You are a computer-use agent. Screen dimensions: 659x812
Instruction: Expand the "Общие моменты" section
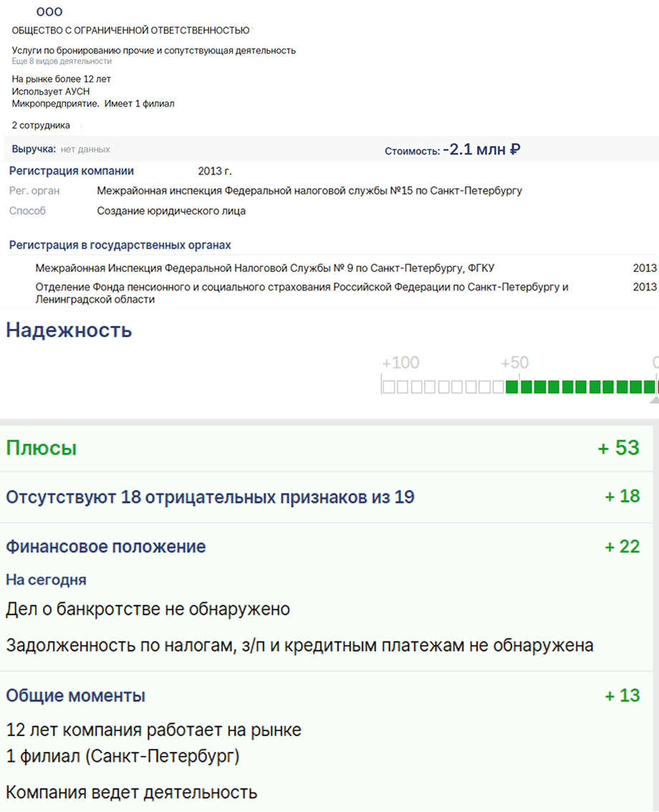click(76, 696)
